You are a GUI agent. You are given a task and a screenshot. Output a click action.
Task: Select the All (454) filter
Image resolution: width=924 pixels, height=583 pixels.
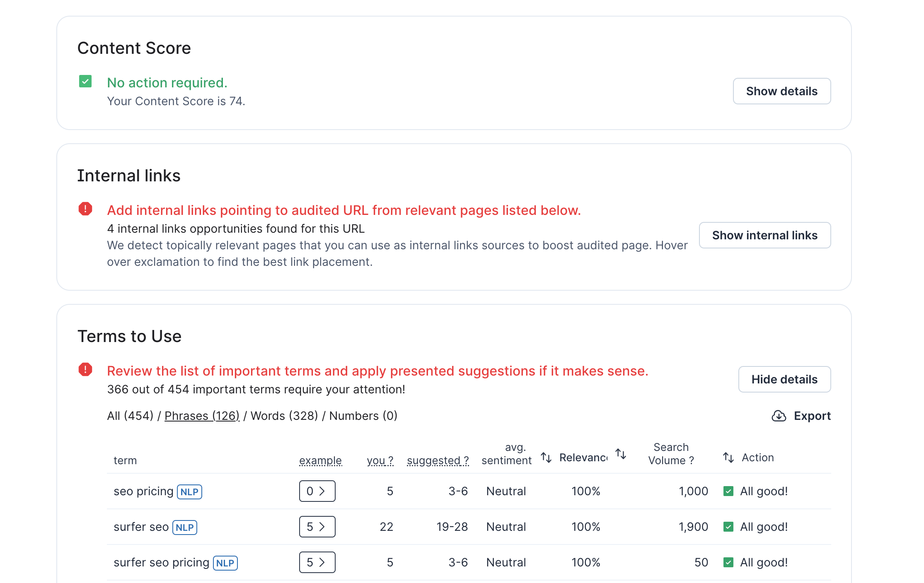click(x=130, y=416)
